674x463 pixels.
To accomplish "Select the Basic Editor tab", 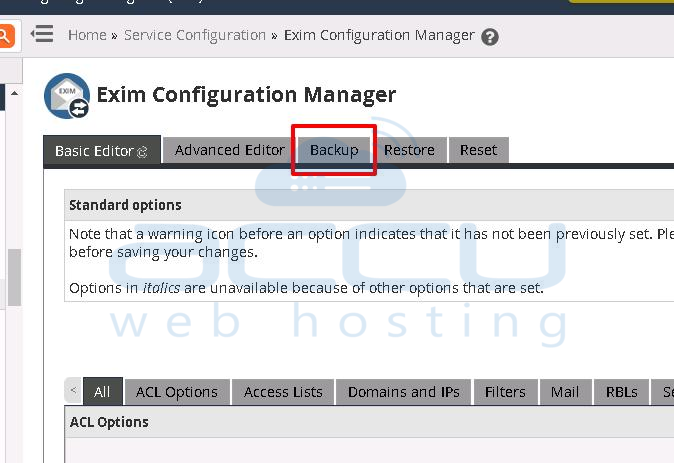I will [102, 150].
